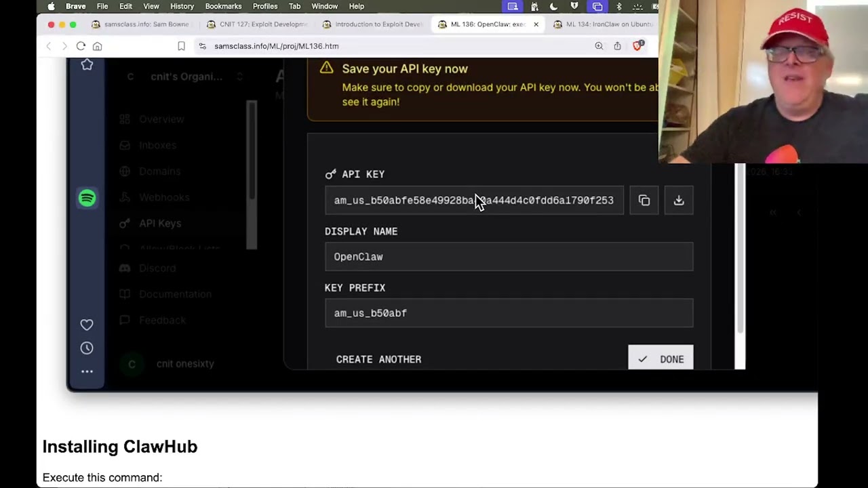868x488 pixels.
Task: Switch to the samsclass.info: Sam Bowne tab
Action: click(142, 24)
